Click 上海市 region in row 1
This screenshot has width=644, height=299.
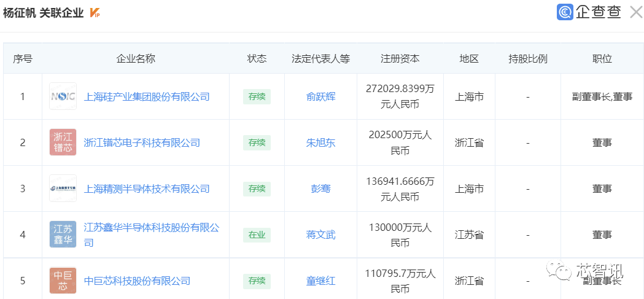469,96
